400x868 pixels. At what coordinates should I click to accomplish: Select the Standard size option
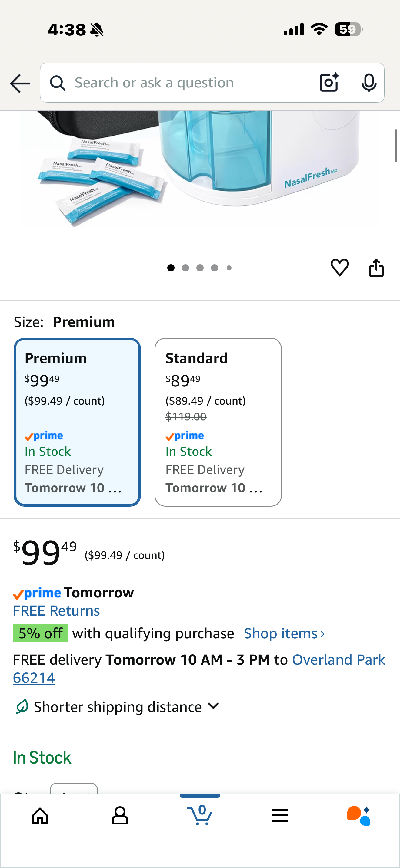pos(218,422)
